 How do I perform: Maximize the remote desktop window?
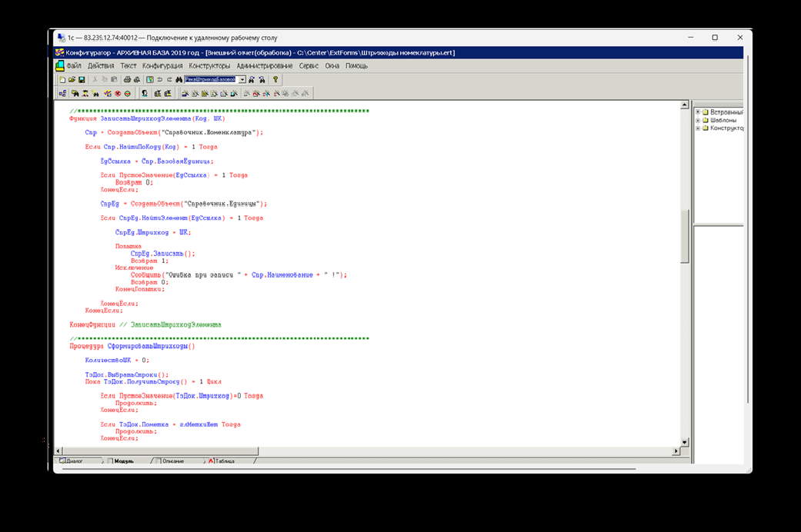pos(715,37)
